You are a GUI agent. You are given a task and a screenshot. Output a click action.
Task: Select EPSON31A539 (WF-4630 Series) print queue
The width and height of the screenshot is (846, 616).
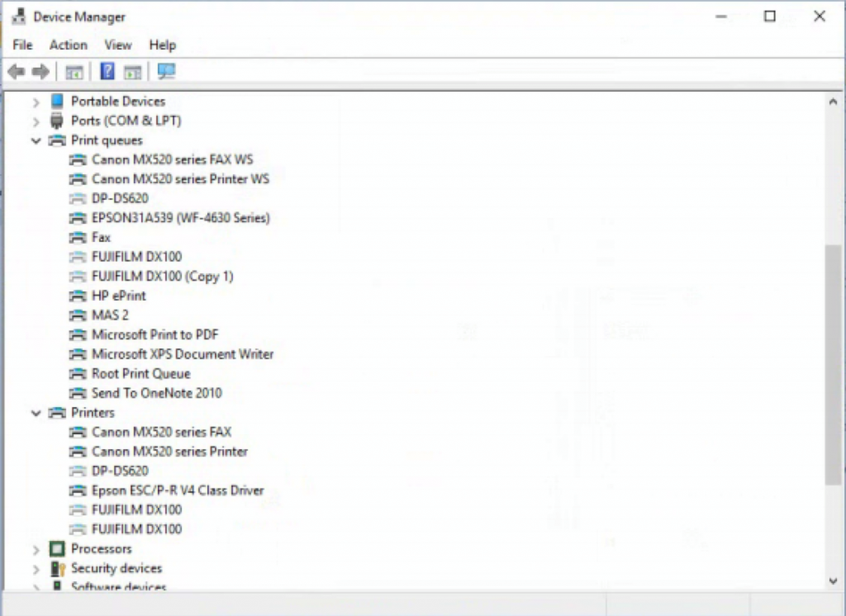pos(181,218)
